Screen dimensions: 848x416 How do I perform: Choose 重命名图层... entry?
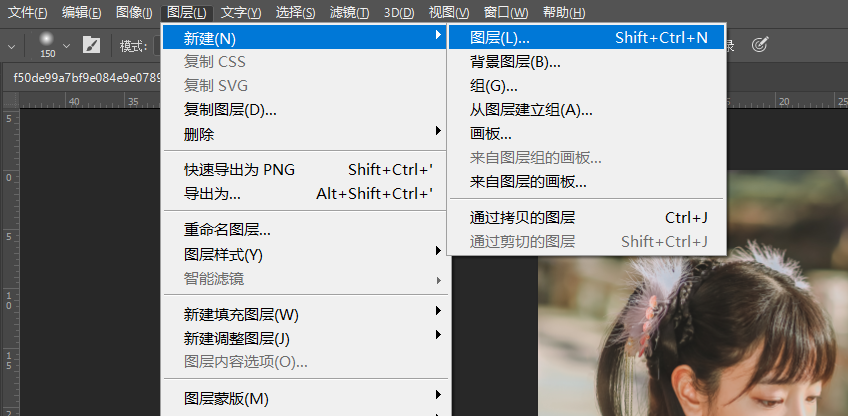(304, 230)
